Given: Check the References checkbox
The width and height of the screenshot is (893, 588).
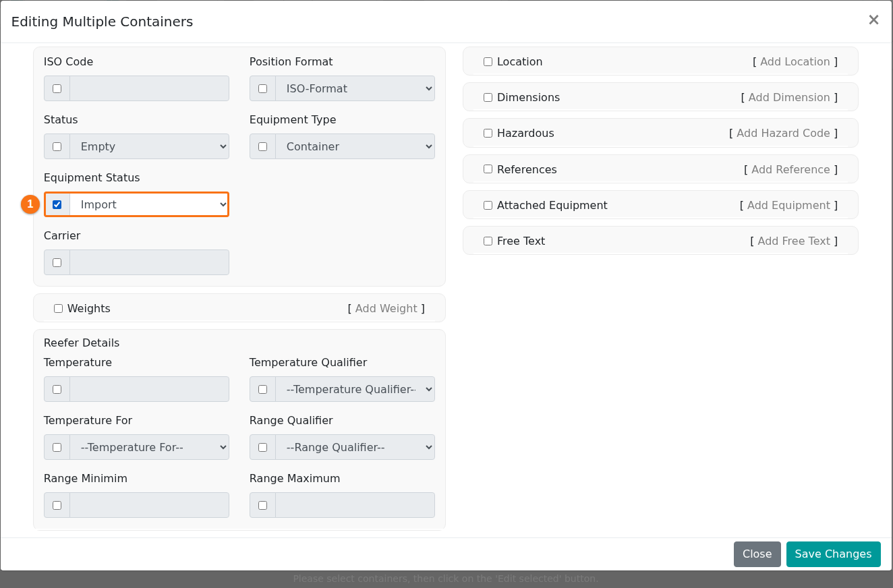Looking at the screenshot, I should pyautogui.click(x=488, y=169).
